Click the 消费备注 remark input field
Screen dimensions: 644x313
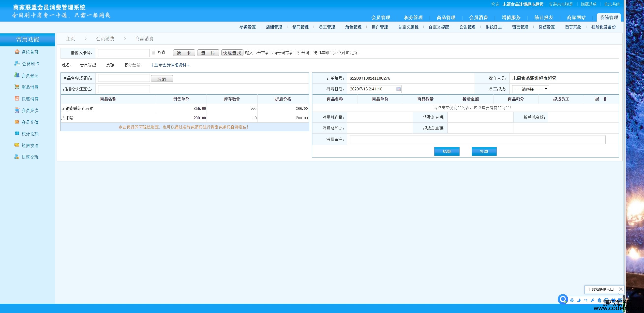477,140
